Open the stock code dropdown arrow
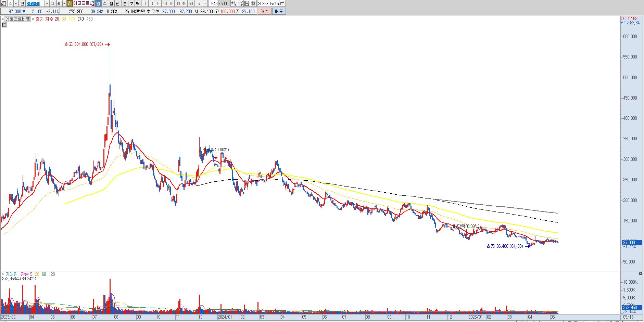The height and width of the screenshot is (322, 644). [x=47, y=3]
